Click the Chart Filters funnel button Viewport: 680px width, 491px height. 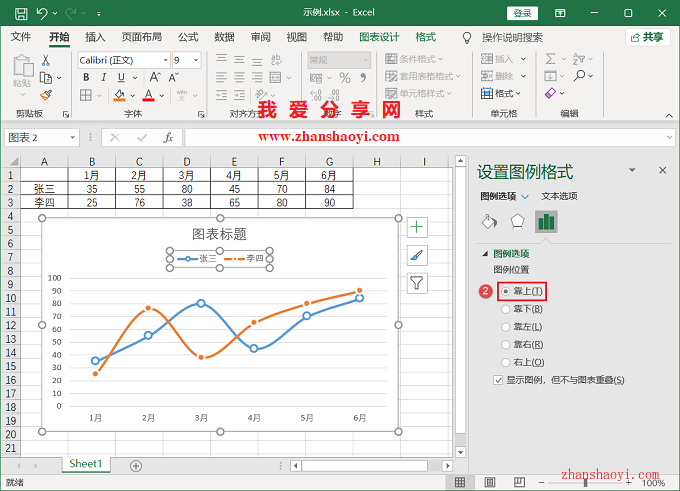click(417, 283)
